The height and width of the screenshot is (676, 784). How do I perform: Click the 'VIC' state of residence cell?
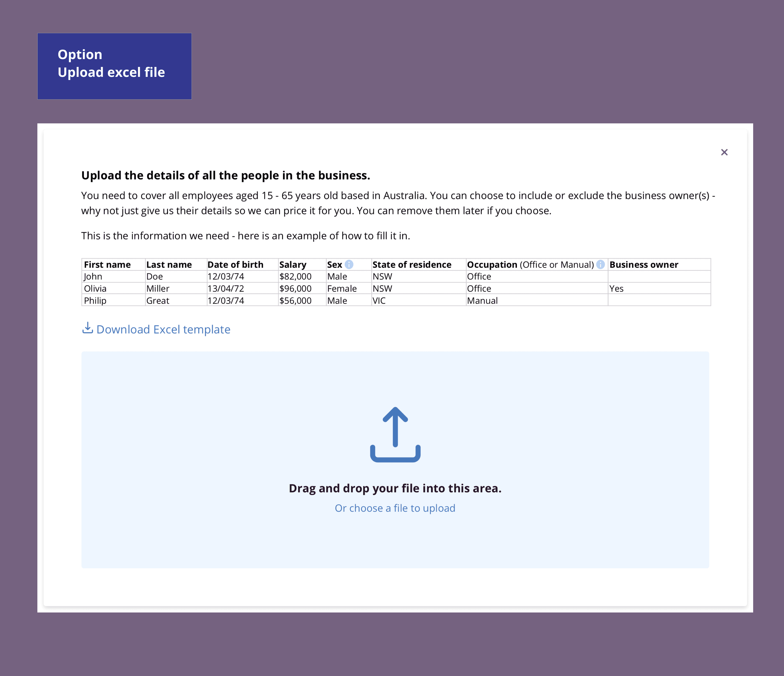379,301
